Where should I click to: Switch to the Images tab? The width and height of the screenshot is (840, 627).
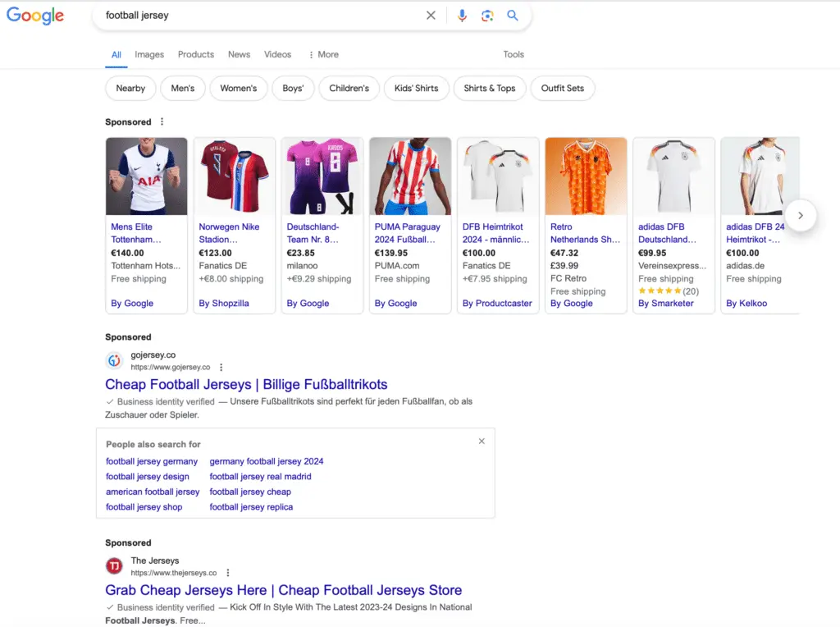point(149,54)
